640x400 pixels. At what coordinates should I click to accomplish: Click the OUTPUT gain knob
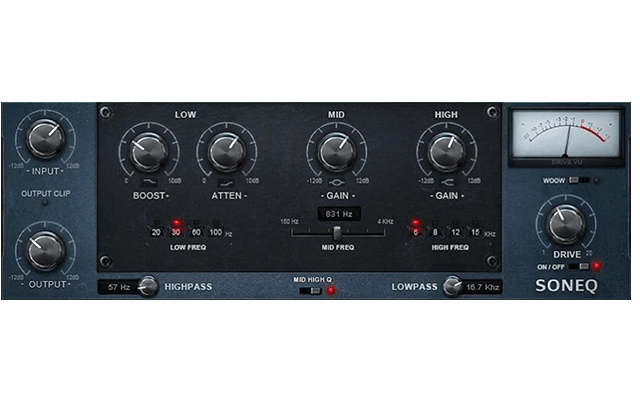(45, 251)
